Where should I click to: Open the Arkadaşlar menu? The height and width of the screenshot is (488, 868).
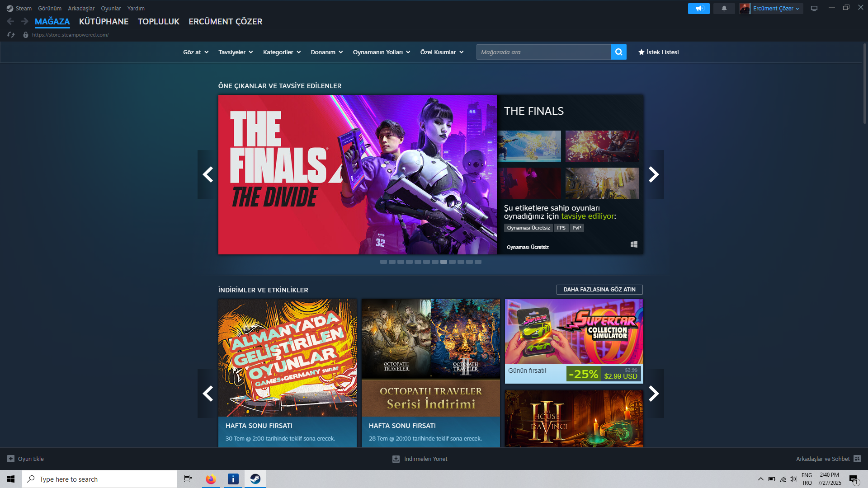click(81, 9)
